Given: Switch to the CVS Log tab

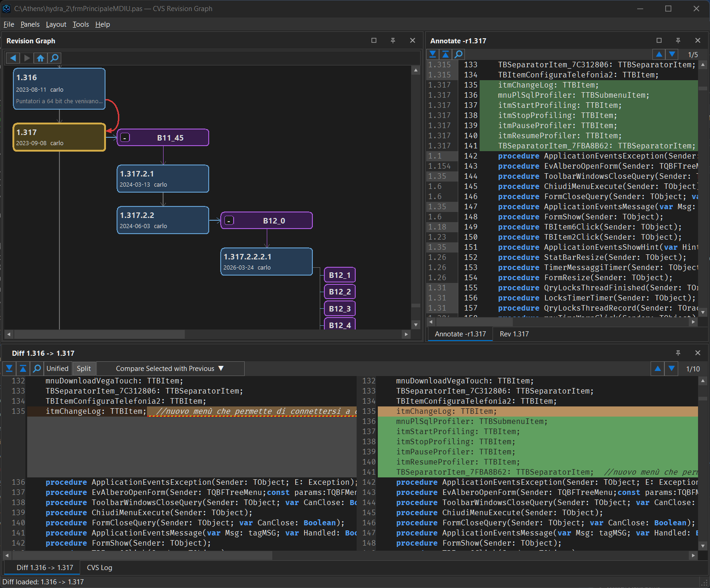Looking at the screenshot, I should (100, 568).
